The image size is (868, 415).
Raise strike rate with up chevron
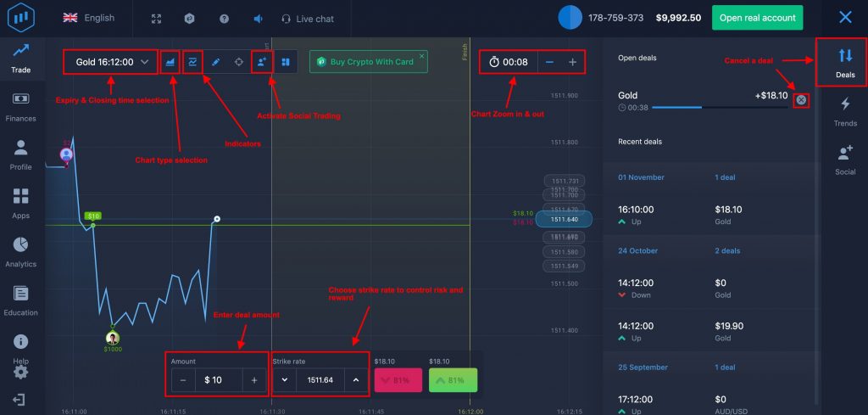tap(356, 380)
